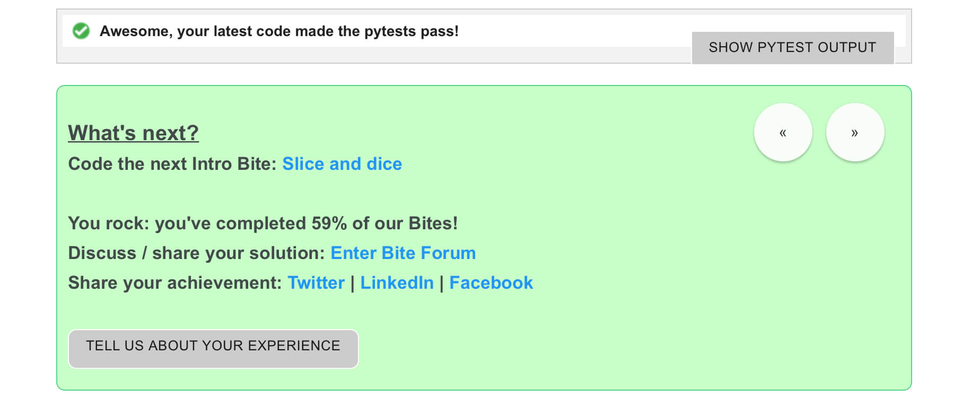Click the separator between LinkedIn and Facebook
980x405 pixels.
(442, 283)
